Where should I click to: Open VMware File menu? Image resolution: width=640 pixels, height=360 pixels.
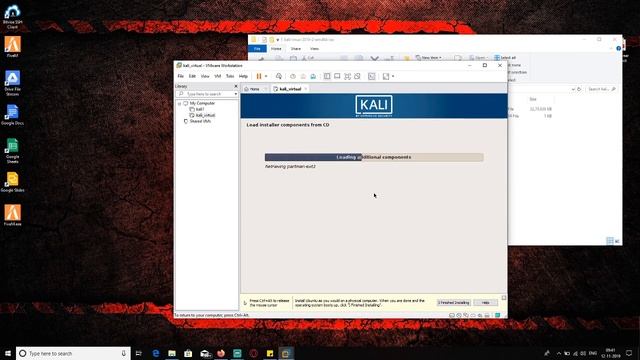point(180,76)
